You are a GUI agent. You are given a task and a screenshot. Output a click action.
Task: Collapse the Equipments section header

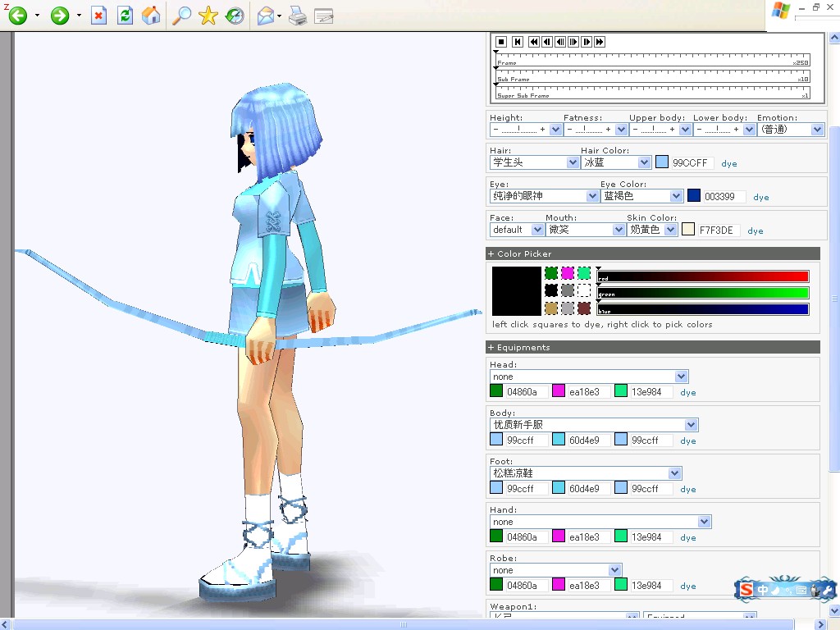tap(653, 347)
